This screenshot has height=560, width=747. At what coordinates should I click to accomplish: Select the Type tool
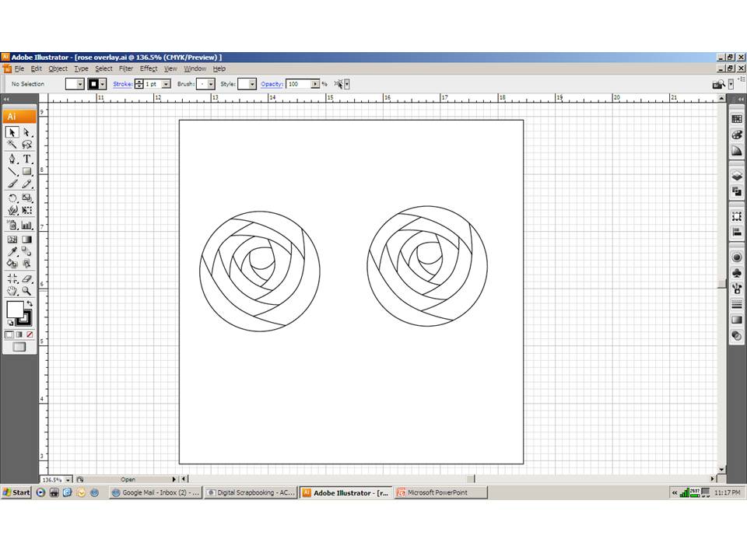click(26, 159)
